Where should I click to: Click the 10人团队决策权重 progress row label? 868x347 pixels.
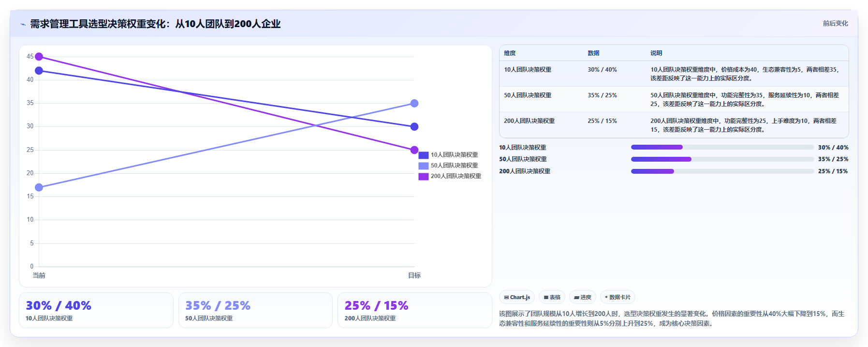click(523, 148)
